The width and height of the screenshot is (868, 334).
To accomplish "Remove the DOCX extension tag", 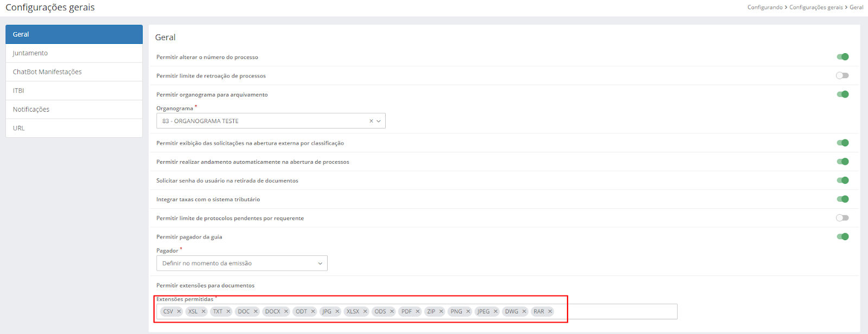I will point(286,312).
